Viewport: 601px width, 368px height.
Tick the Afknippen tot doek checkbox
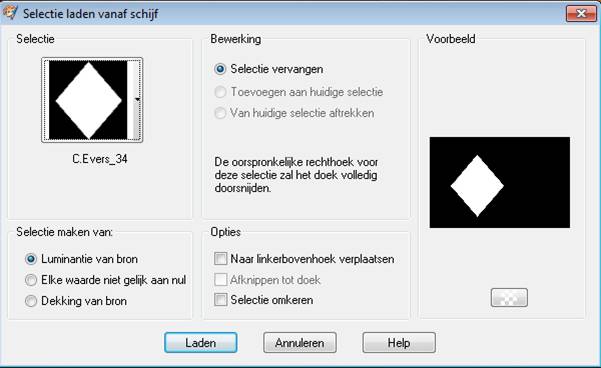click(220, 279)
